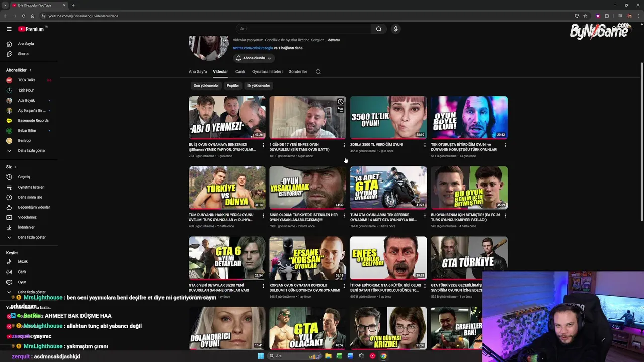The image size is (644, 362).
Task: Open the Windows Start menu
Action: 261,356
